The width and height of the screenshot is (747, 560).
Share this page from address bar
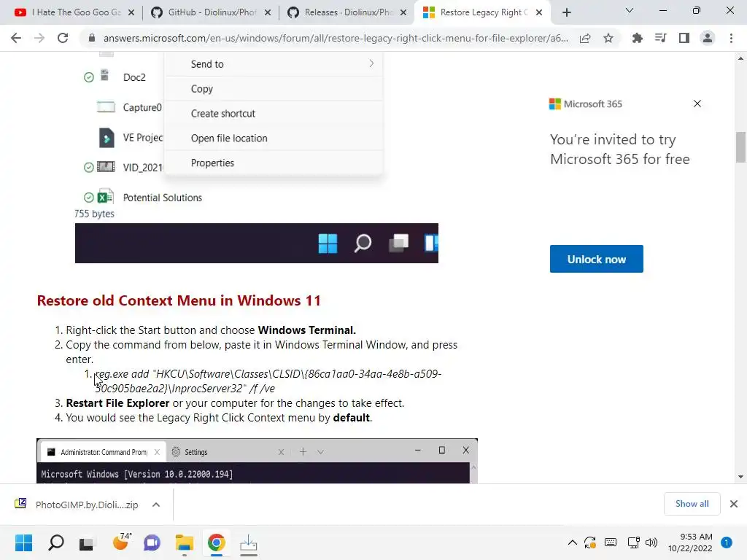pos(585,38)
